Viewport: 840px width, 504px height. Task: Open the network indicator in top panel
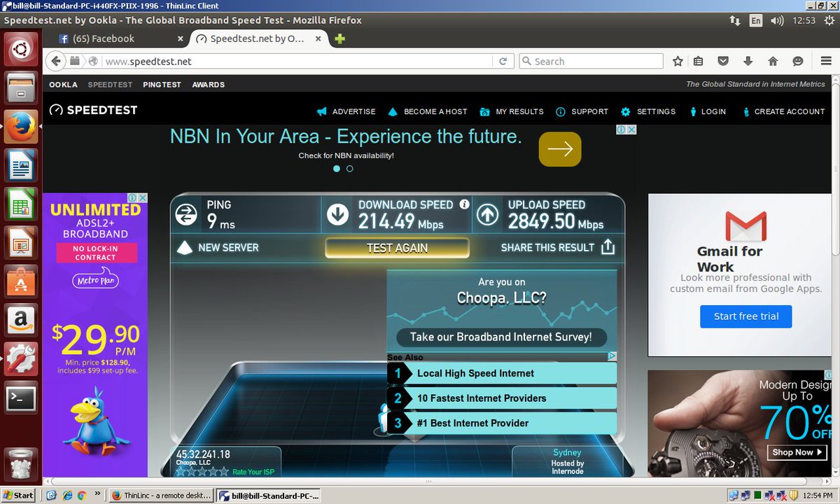(735, 20)
